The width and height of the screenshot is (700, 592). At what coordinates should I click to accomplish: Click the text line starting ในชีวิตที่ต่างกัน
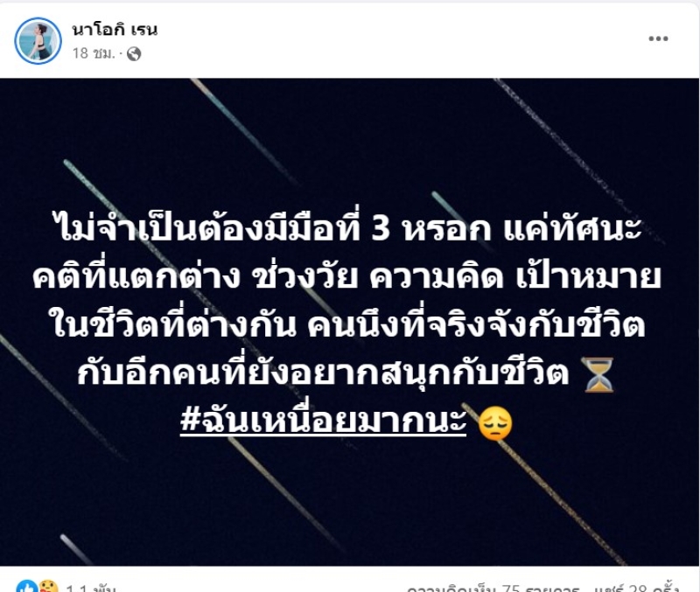(346, 324)
